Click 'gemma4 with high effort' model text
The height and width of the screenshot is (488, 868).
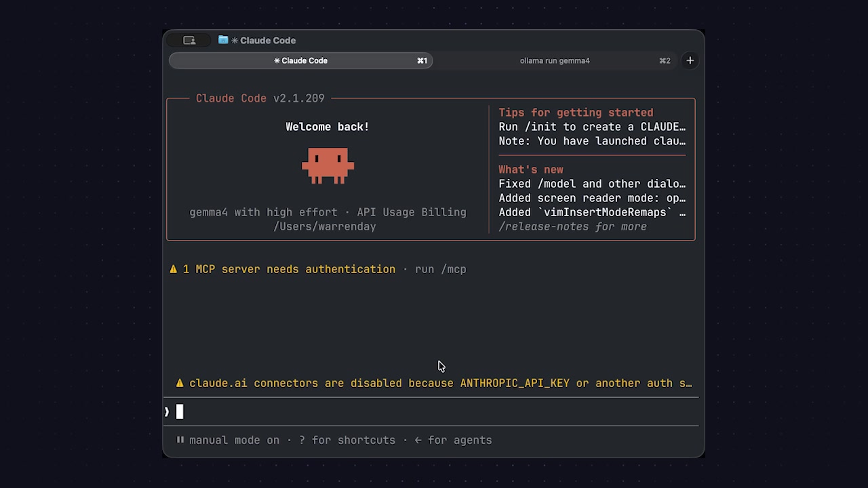(x=263, y=212)
